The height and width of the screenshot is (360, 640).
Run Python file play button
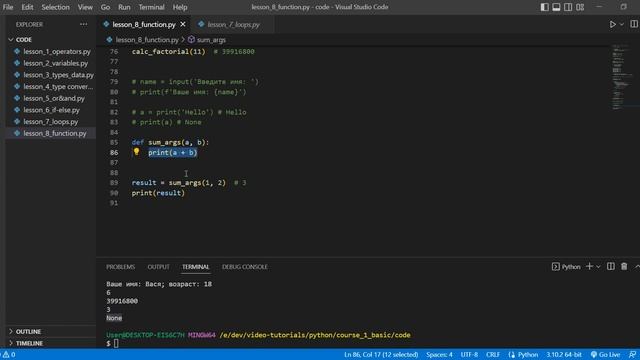(x=613, y=24)
